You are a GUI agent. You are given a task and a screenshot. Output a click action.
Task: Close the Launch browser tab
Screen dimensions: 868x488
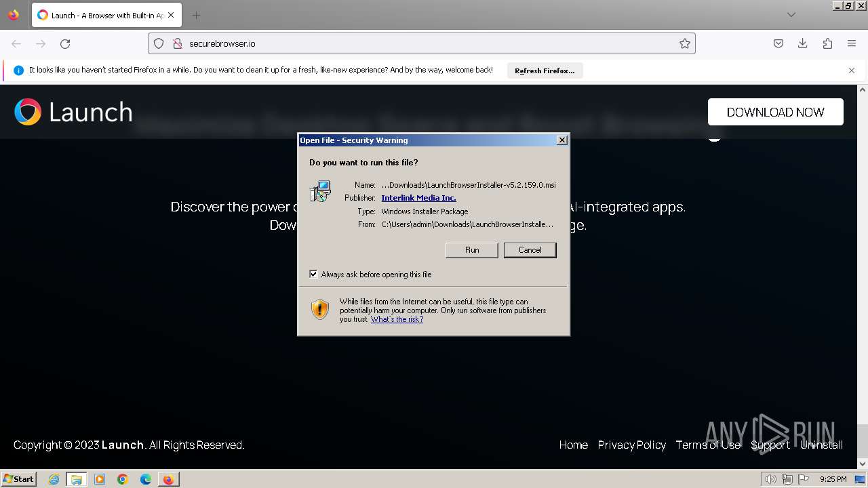click(171, 15)
